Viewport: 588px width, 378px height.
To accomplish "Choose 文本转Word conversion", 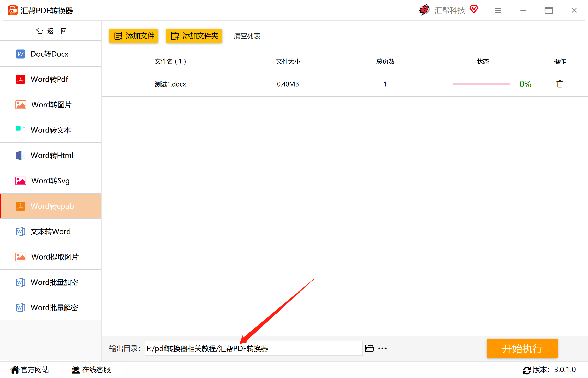I will click(51, 232).
